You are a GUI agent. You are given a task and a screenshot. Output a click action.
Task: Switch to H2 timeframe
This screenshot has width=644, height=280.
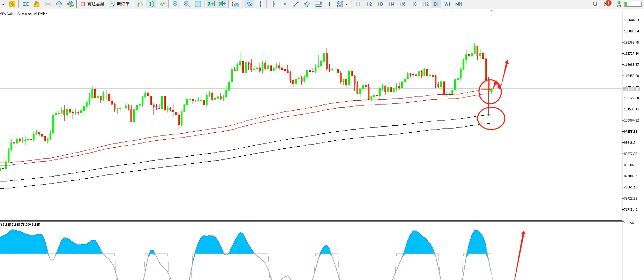pos(369,4)
